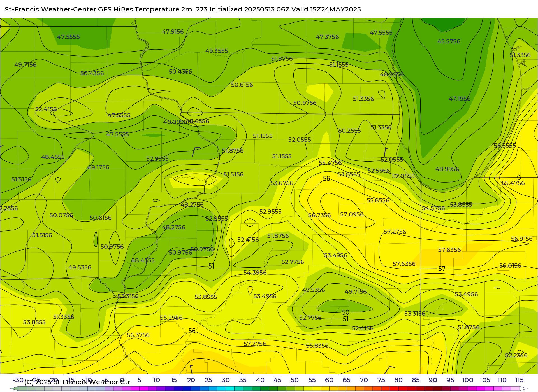The width and height of the screenshot is (538, 392).
Task: Select the 47.1956 temperature value
Action: point(459,99)
